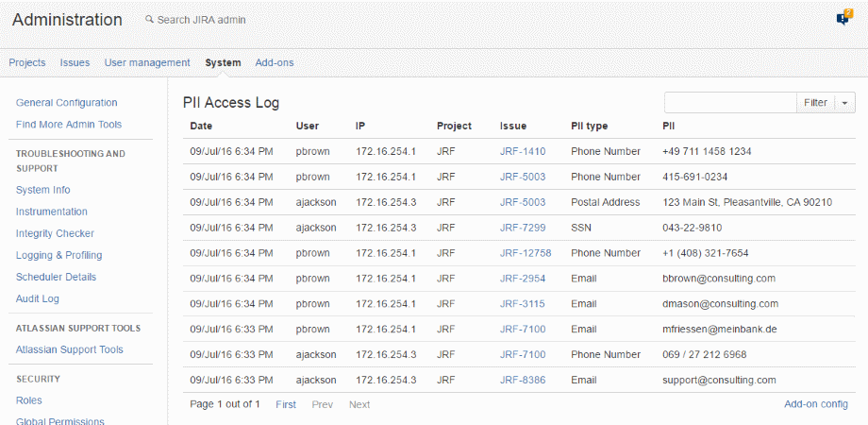Viewport: 868px width, 425px height.
Task: Switch to the Projects tab
Action: pyautogui.click(x=27, y=62)
